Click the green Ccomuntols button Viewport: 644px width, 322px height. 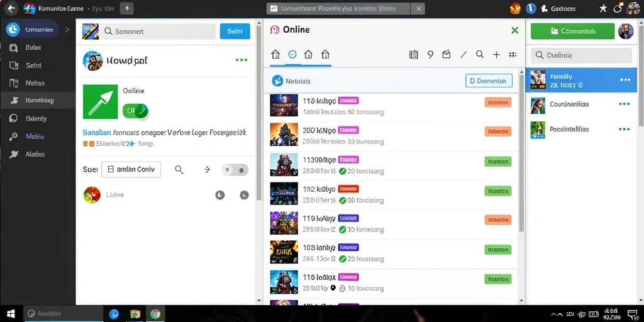pyautogui.click(x=572, y=31)
